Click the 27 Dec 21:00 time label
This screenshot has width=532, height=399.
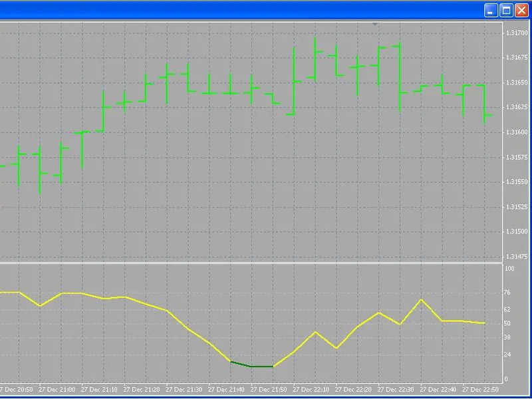pos(57,390)
